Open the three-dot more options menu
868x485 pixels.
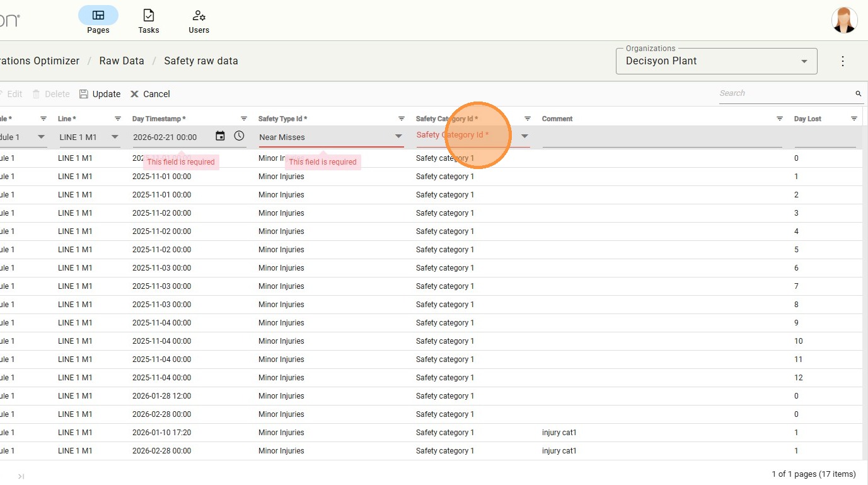coord(843,61)
